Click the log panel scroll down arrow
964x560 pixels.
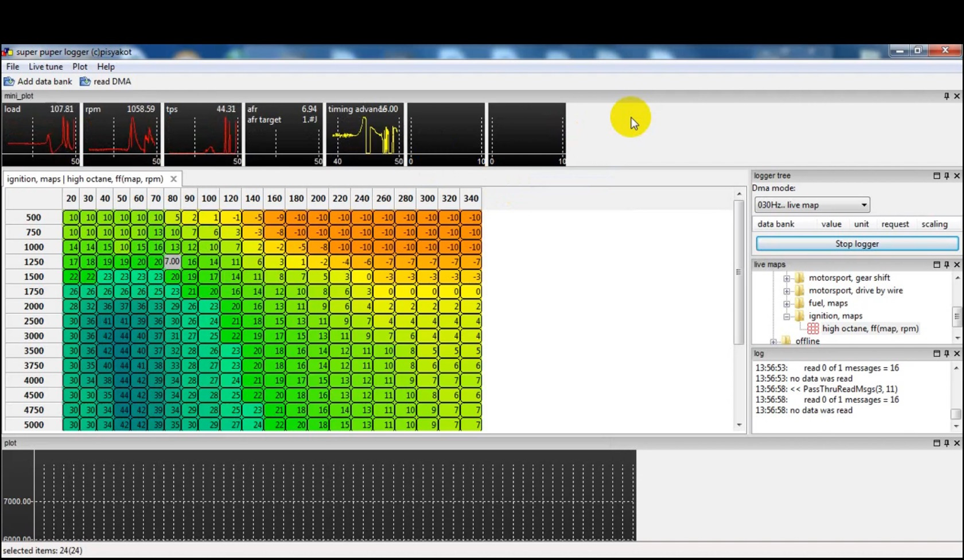pos(956,426)
